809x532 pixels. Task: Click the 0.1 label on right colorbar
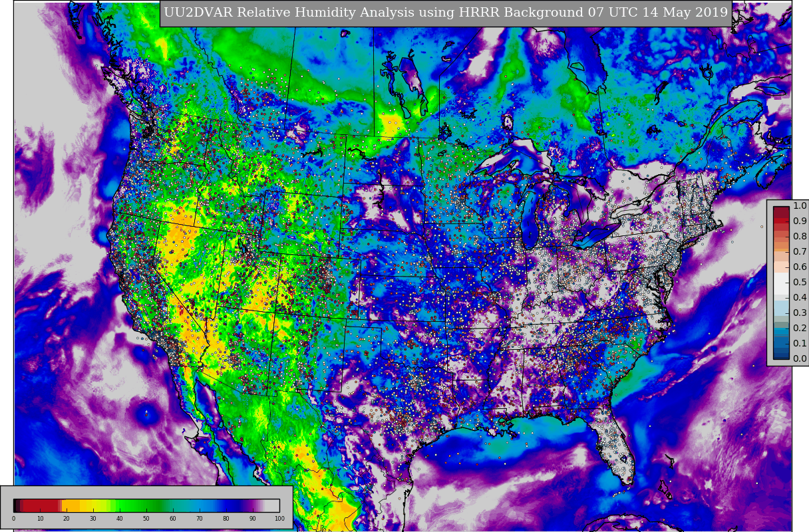(800, 344)
